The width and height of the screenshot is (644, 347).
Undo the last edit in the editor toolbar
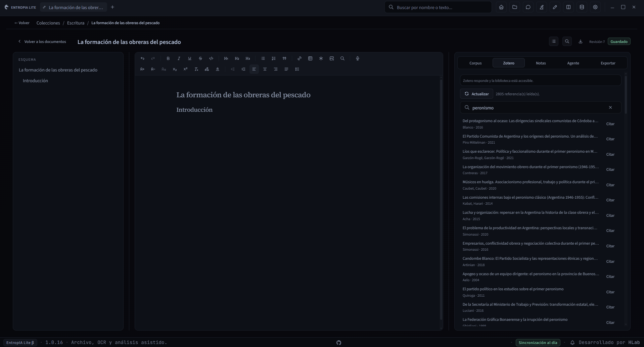[142, 58]
